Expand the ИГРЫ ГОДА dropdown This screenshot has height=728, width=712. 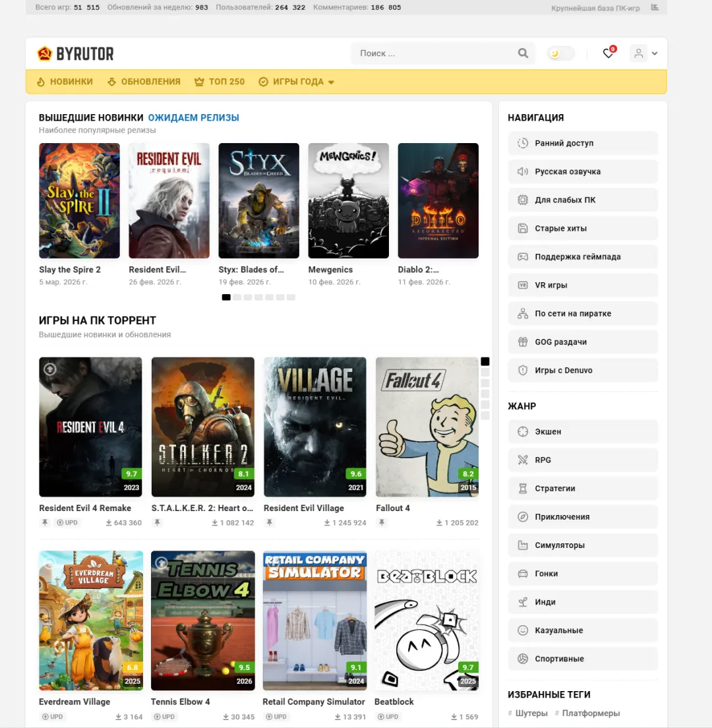pyautogui.click(x=297, y=82)
